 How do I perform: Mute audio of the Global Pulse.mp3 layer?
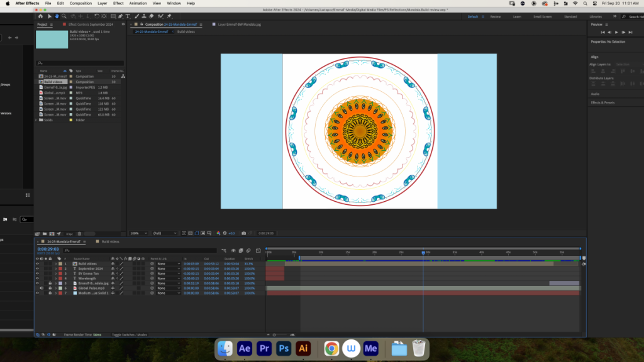[42, 288]
